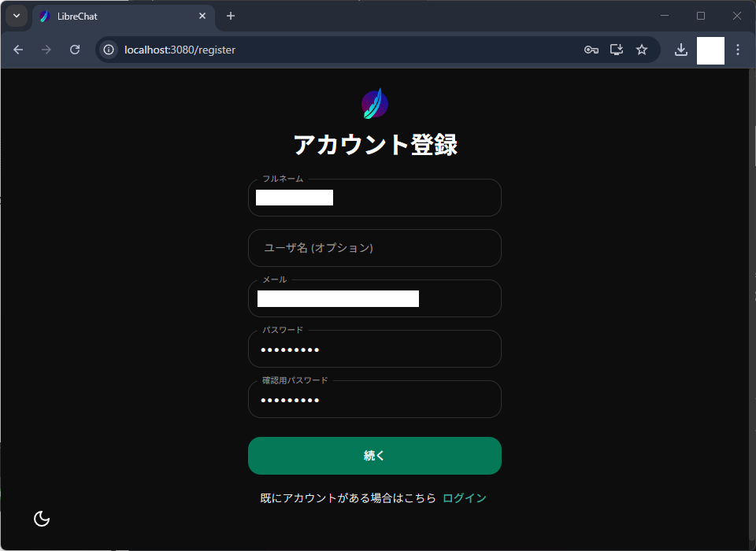Open the saved passwords key icon

point(591,50)
